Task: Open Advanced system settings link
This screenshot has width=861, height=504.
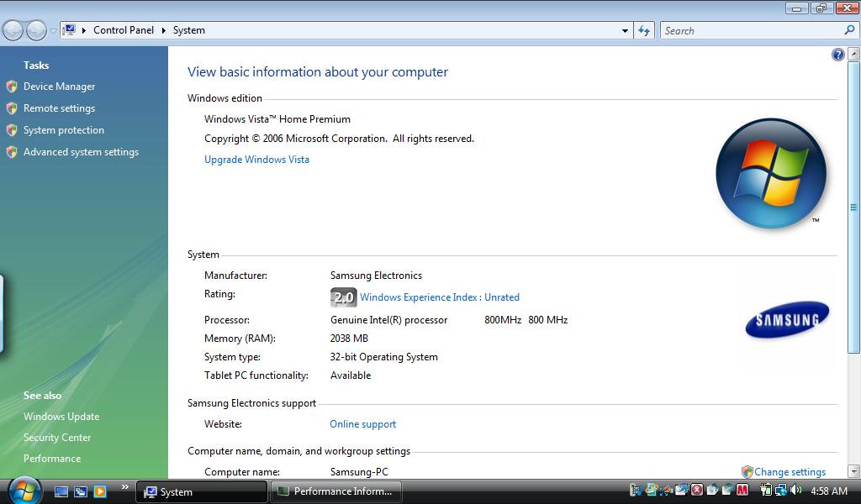Action: coord(82,153)
